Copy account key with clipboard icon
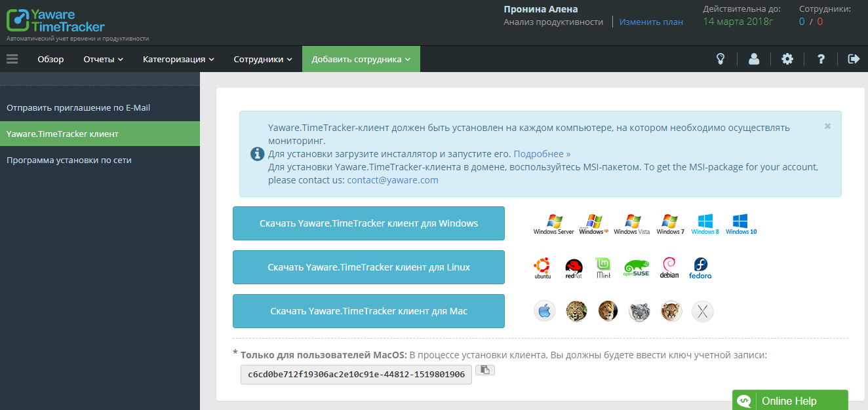This screenshot has height=410, width=868. click(x=485, y=370)
